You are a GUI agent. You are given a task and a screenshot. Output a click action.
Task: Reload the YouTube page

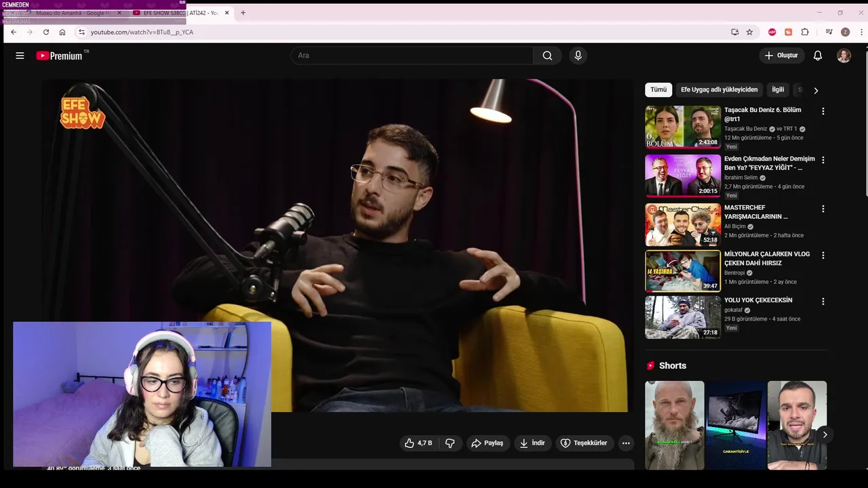point(46,32)
